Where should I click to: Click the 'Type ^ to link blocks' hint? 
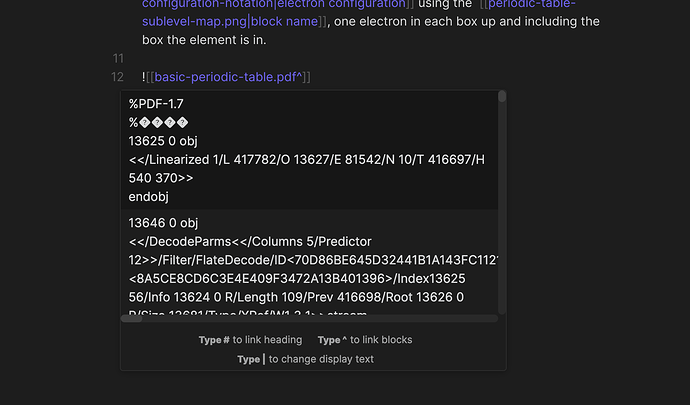click(365, 340)
